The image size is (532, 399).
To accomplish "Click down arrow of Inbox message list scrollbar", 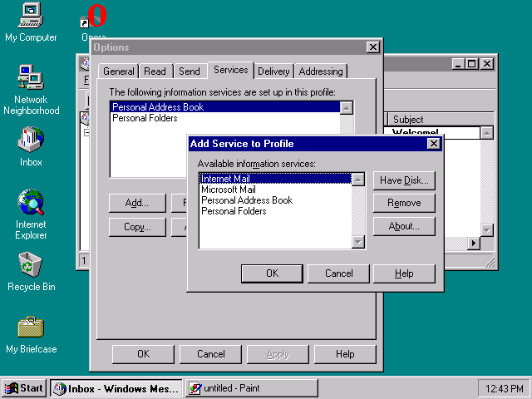I will tap(487, 230).
